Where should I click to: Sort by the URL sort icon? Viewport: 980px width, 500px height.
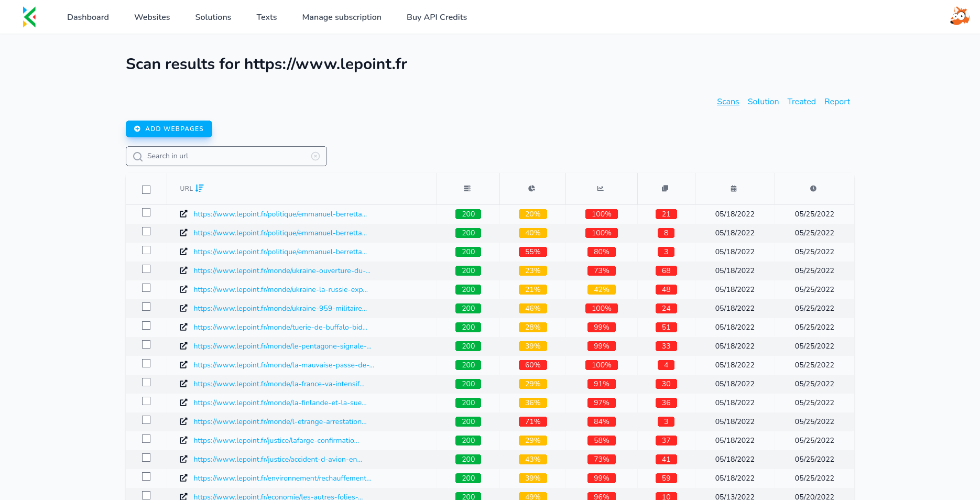coord(200,188)
